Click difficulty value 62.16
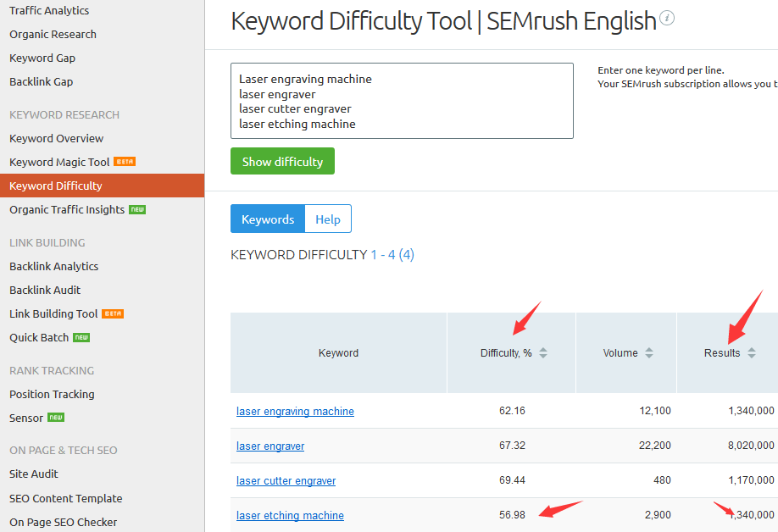 point(512,411)
